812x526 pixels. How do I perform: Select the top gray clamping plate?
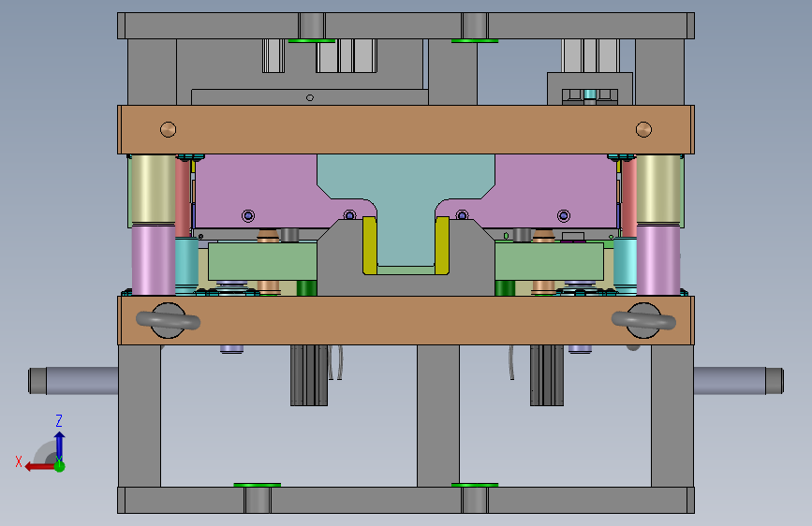click(406, 25)
